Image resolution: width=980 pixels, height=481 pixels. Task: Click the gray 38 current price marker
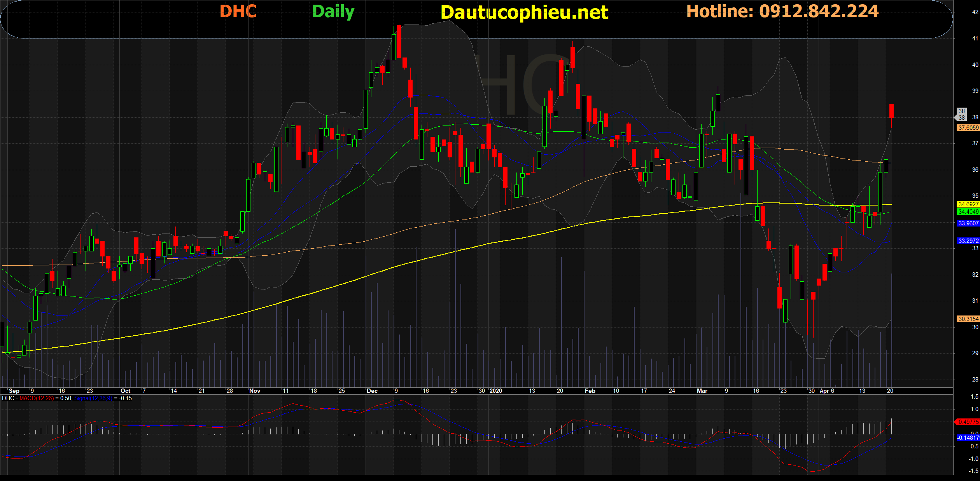click(x=961, y=114)
